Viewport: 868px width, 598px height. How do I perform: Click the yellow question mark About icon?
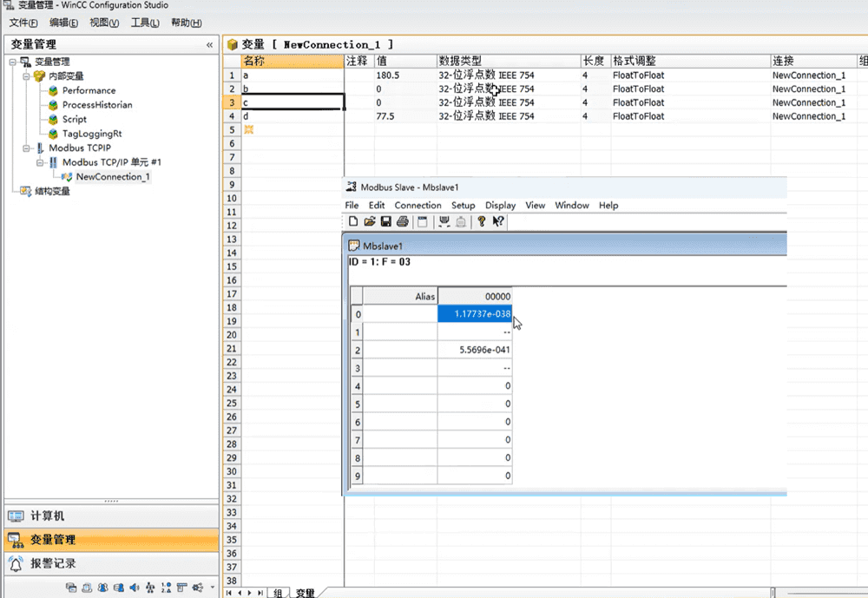[x=482, y=221]
